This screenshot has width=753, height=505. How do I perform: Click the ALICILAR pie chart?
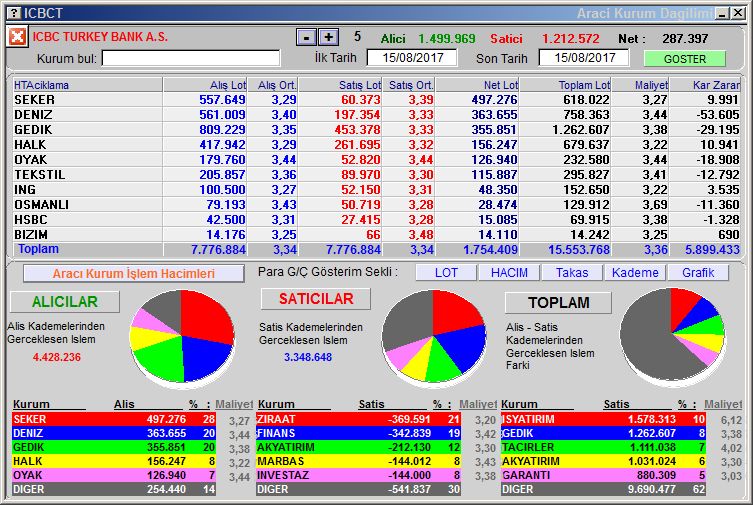tap(182, 336)
